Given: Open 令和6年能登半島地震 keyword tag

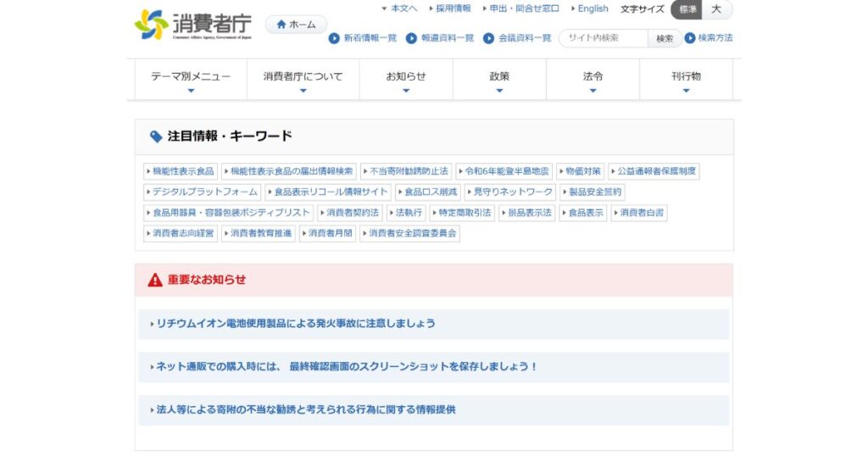Looking at the screenshot, I should (504, 171).
